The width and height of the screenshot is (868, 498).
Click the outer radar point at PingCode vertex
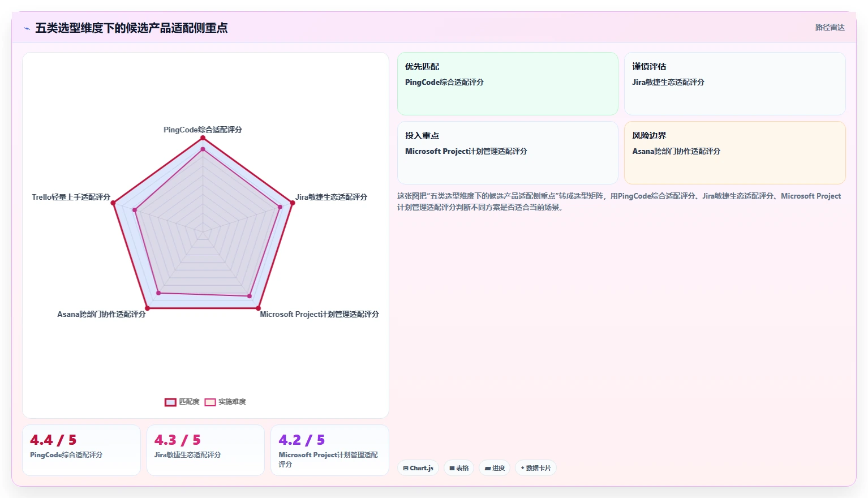tap(203, 138)
